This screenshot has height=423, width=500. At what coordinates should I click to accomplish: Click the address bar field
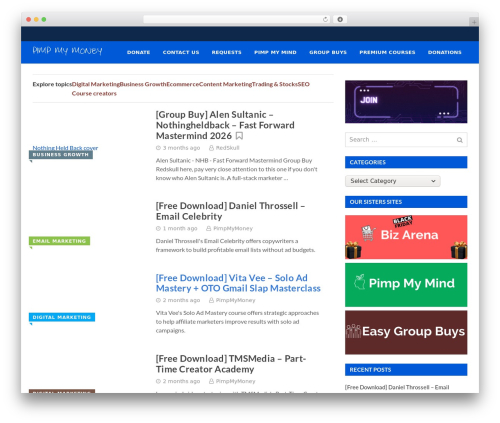click(x=236, y=20)
